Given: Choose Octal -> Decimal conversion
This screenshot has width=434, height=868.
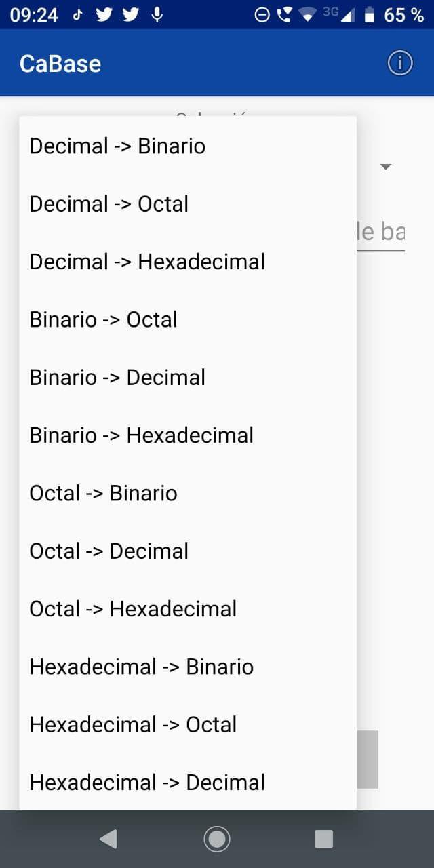Looking at the screenshot, I should 109,551.
